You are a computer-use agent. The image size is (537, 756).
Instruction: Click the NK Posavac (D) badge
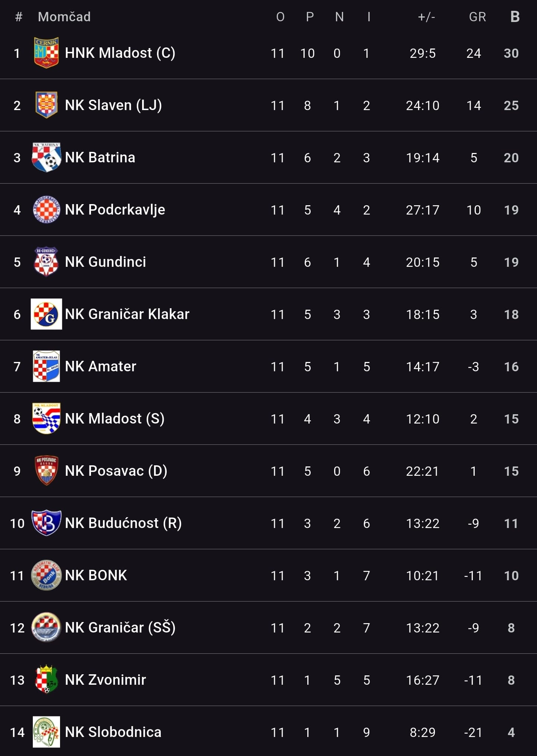pos(46,471)
